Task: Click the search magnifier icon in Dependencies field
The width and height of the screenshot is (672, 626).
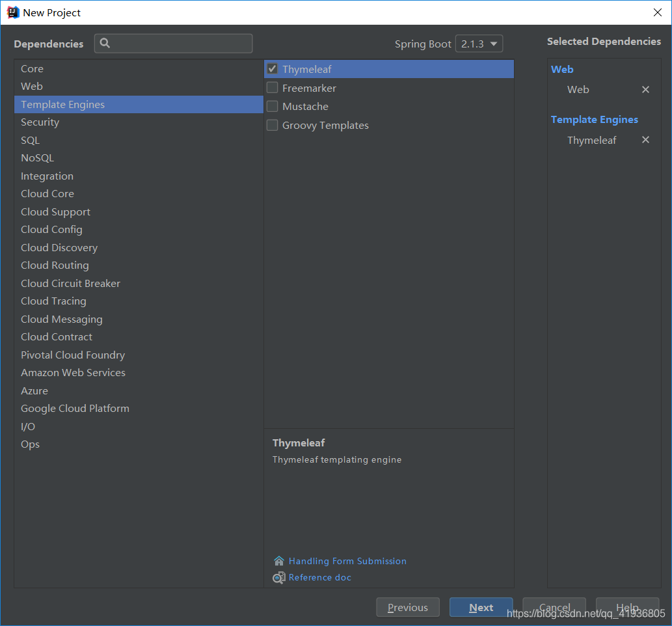Action: pyautogui.click(x=105, y=44)
